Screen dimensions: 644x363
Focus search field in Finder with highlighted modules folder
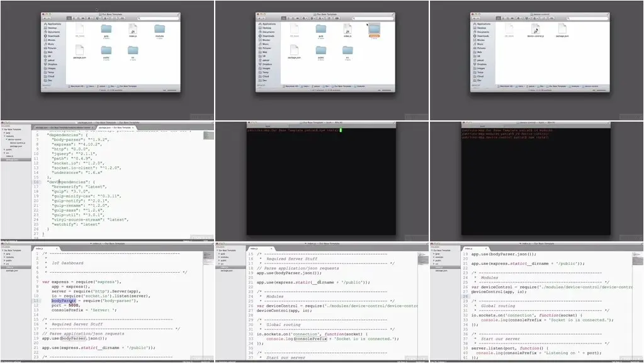(371, 18)
